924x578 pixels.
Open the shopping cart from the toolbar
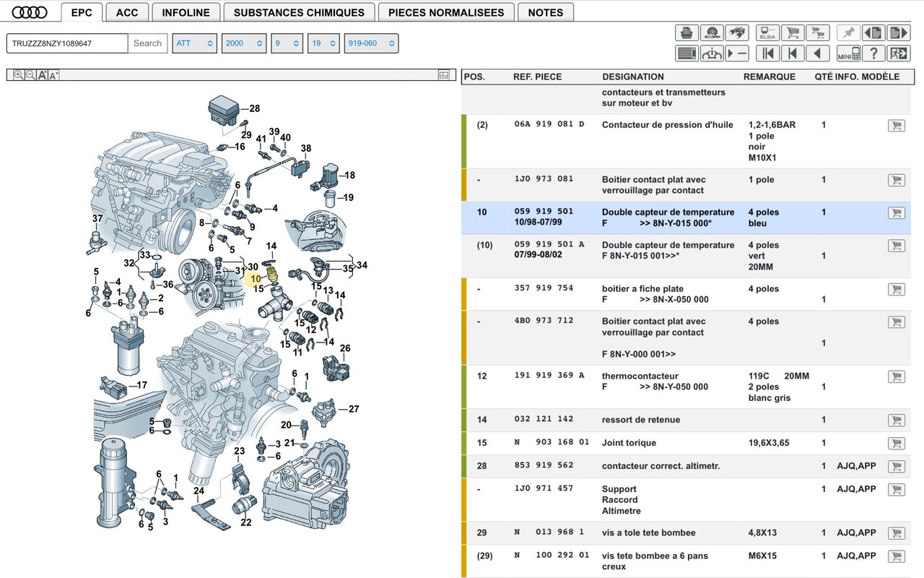793,33
